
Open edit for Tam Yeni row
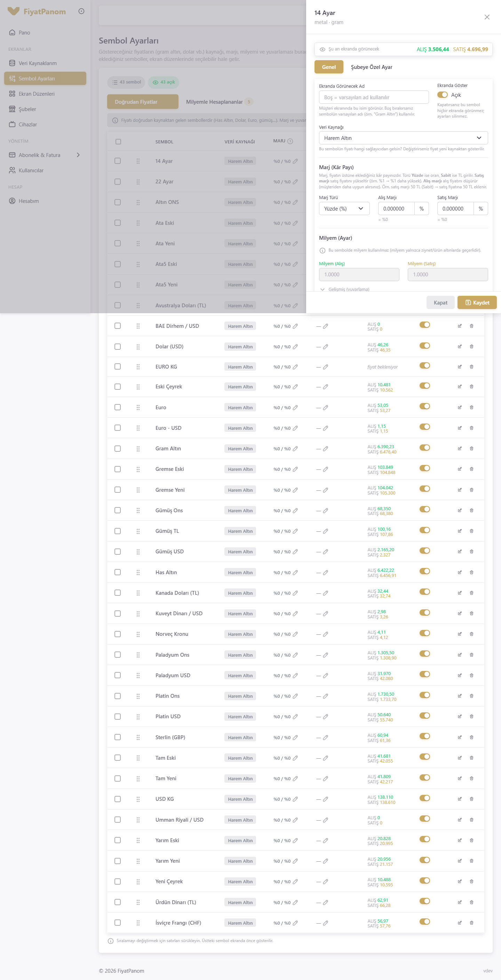460,779
